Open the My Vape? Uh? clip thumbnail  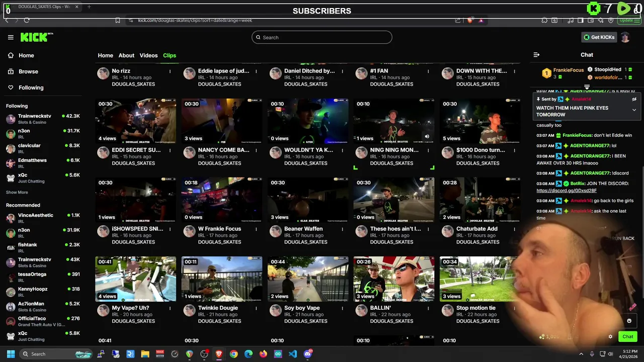click(x=135, y=279)
